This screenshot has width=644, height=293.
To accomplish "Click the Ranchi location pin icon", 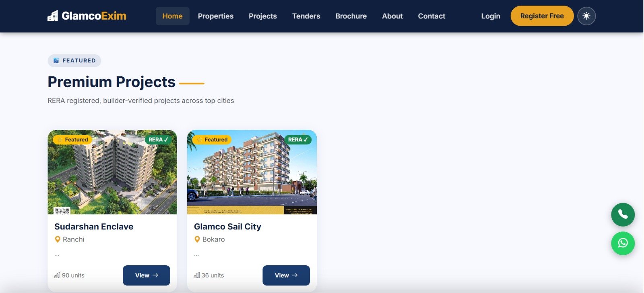I will coord(58,240).
